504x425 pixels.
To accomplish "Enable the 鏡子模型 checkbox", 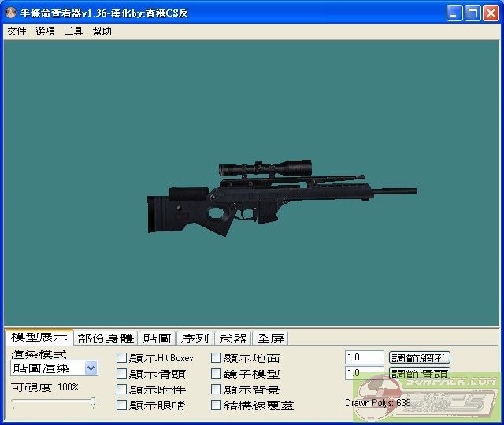I will (x=217, y=374).
